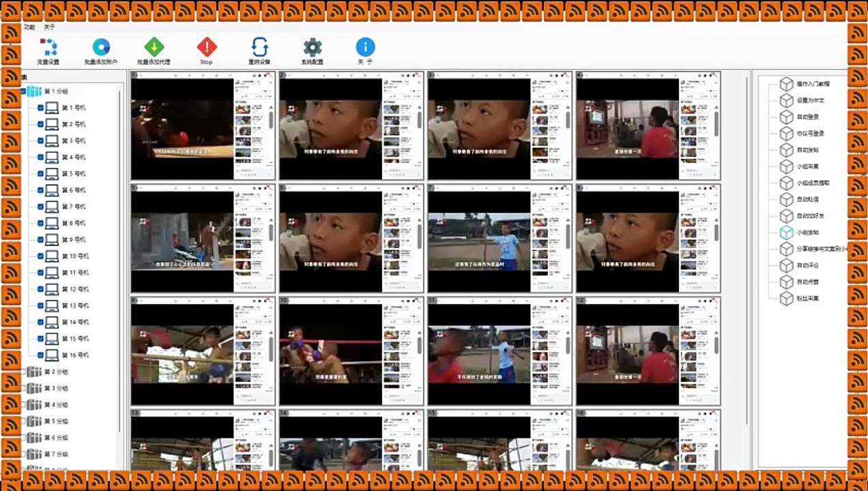
Task: Click the blue info 关于 icon
Action: 365,47
